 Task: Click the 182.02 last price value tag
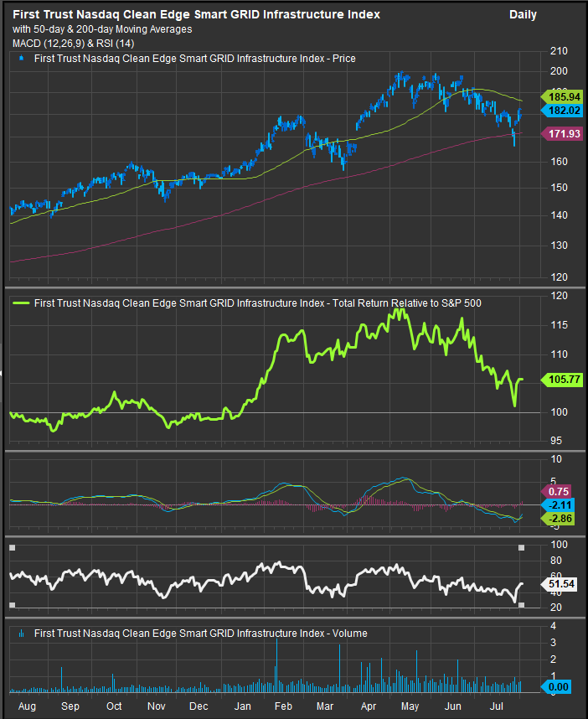tap(561, 111)
